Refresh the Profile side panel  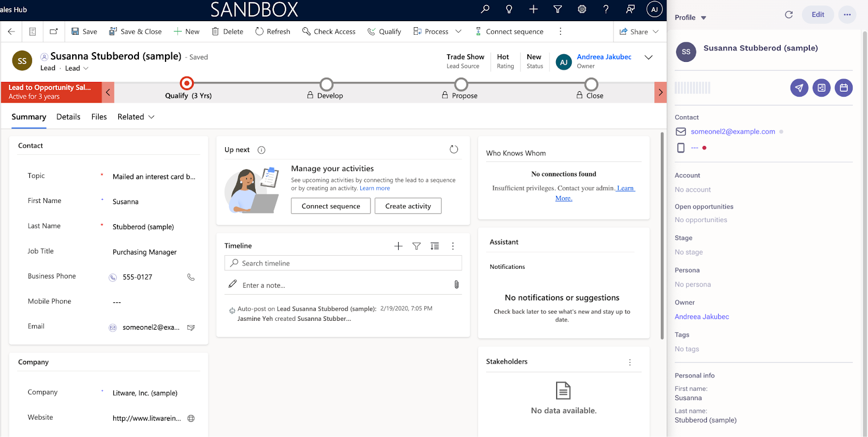click(789, 15)
